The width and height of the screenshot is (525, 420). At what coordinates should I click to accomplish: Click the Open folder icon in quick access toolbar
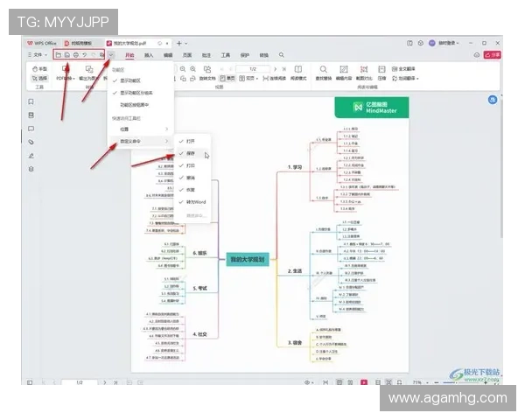[58, 55]
